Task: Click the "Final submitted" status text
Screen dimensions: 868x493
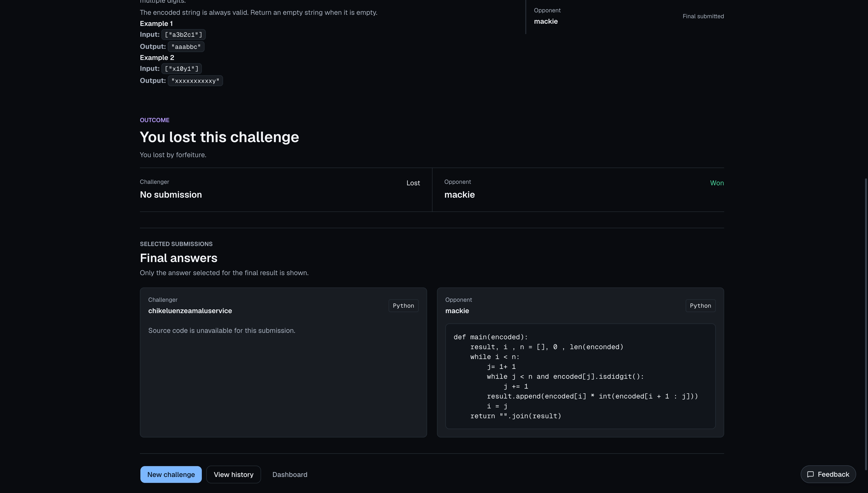Action: click(x=703, y=16)
